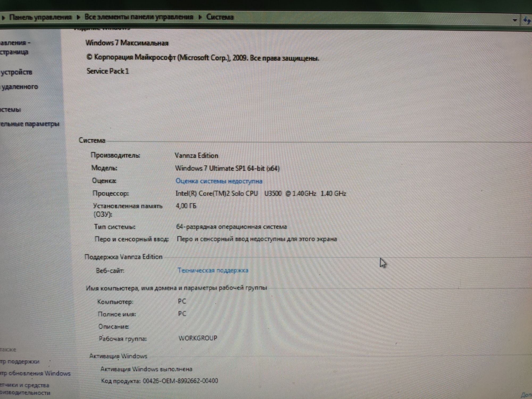Click the Microsoft Corp. 2009 copyright line
This screenshot has height=399, width=532.
click(x=203, y=58)
